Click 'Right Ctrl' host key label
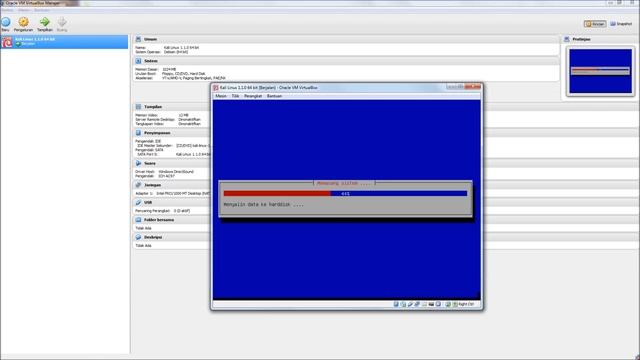This screenshot has width=640, height=360. click(x=466, y=304)
